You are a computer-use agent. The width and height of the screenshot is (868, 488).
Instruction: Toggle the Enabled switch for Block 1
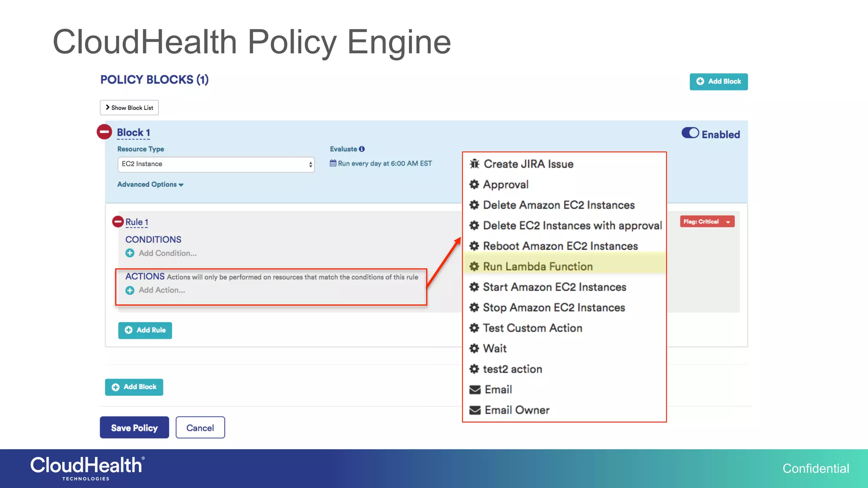click(690, 133)
